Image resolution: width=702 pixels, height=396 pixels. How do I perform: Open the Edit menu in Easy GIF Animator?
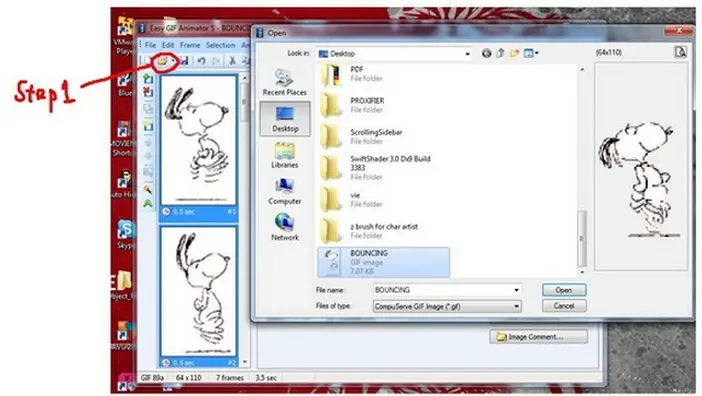click(168, 45)
